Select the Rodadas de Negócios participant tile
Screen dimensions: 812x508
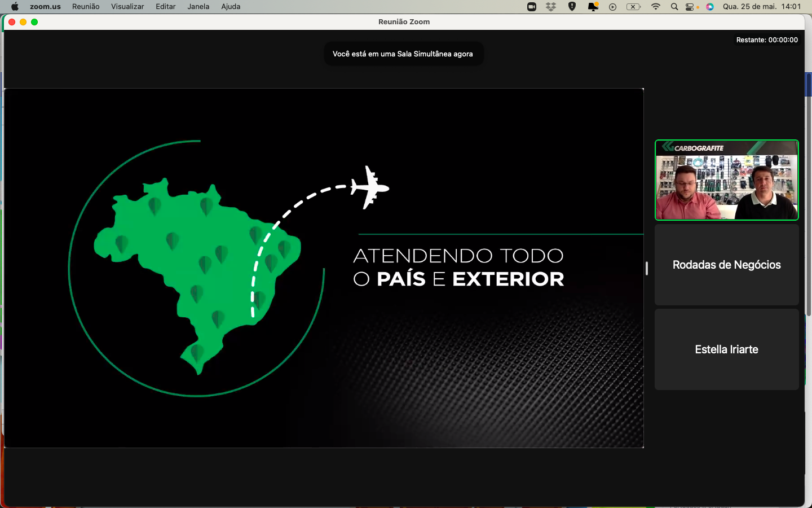click(x=726, y=265)
